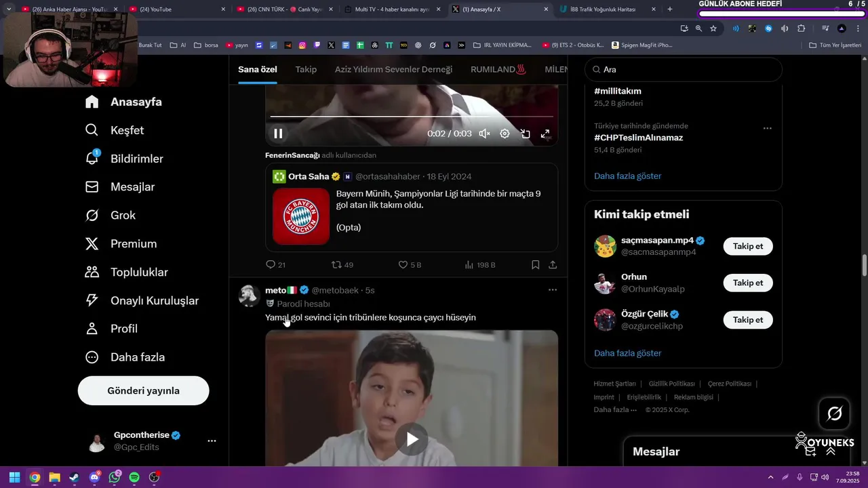Open Hizmet Şartları link

click(614, 384)
